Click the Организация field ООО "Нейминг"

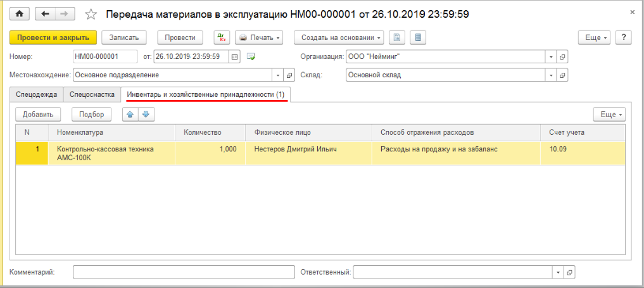click(x=446, y=56)
